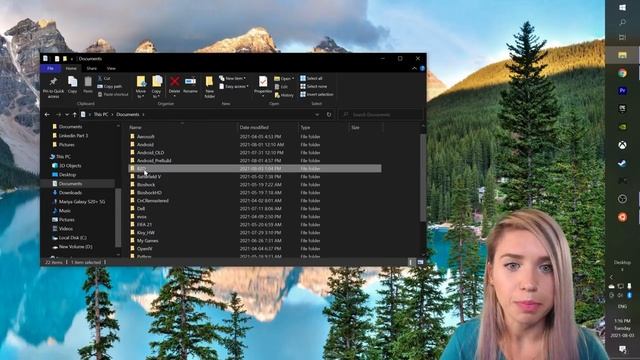This screenshot has height=360, width=640.
Task: Open the File menu tab
Action: coord(51,69)
